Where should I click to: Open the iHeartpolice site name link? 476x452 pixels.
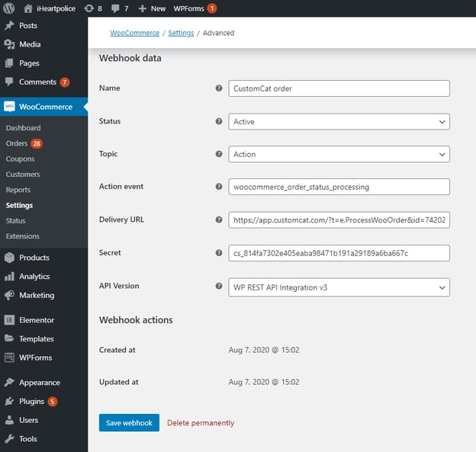click(56, 8)
